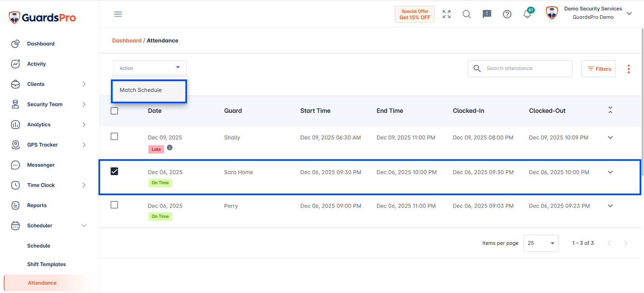
Task: Open Schedule under Scheduler
Action: point(39,246)
